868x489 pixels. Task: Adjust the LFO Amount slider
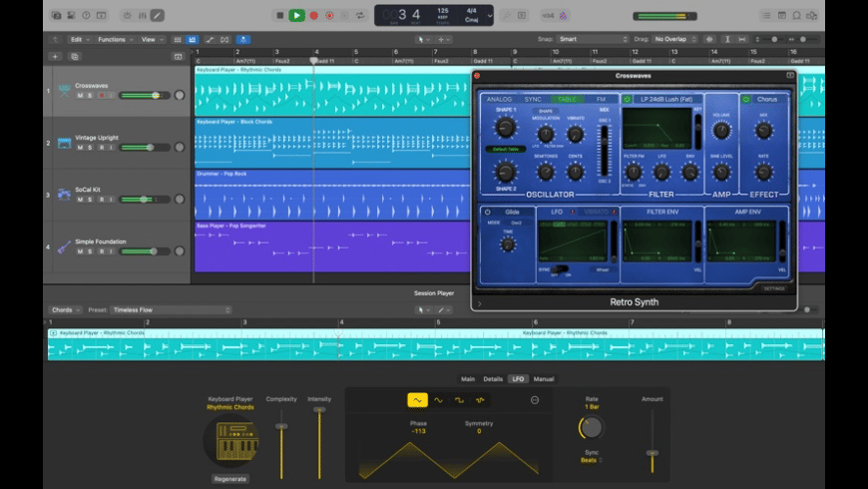tap(652, 453)
